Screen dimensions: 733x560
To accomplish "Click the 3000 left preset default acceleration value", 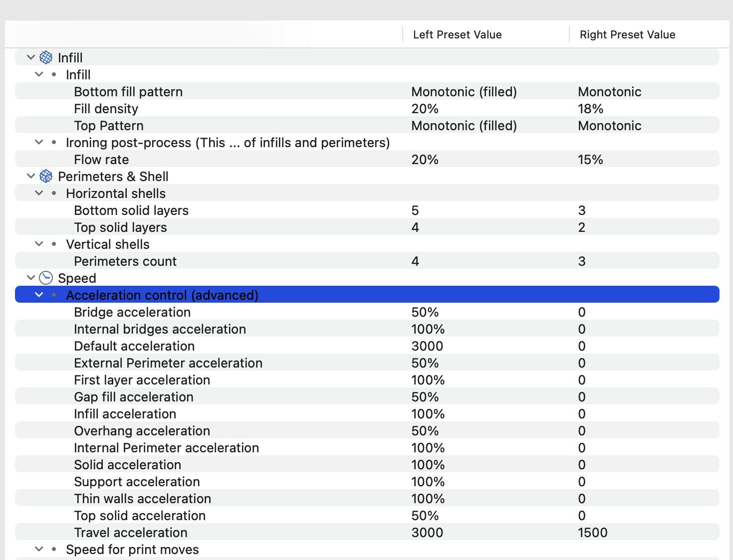I will (427, 346).
